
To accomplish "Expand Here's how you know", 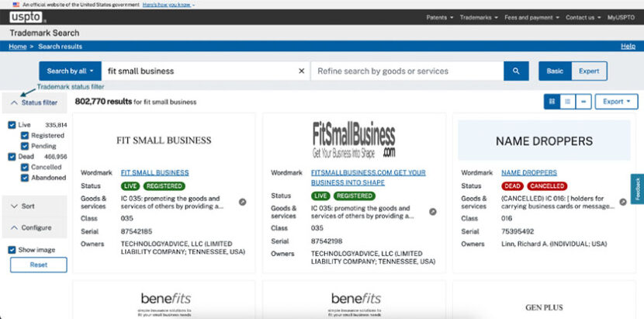I will tap(168, 5).
